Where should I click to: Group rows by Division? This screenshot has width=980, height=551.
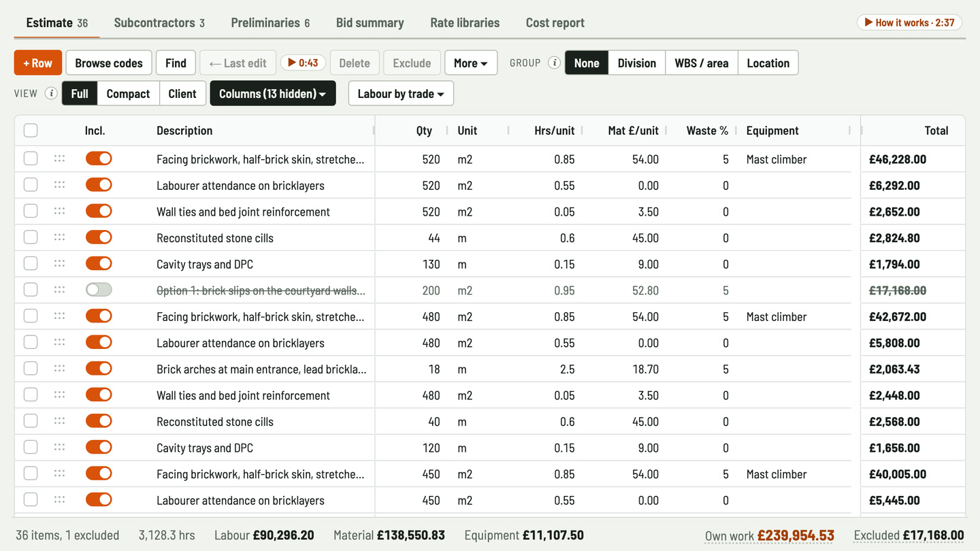pyautogui.click(x=637, y=63)
